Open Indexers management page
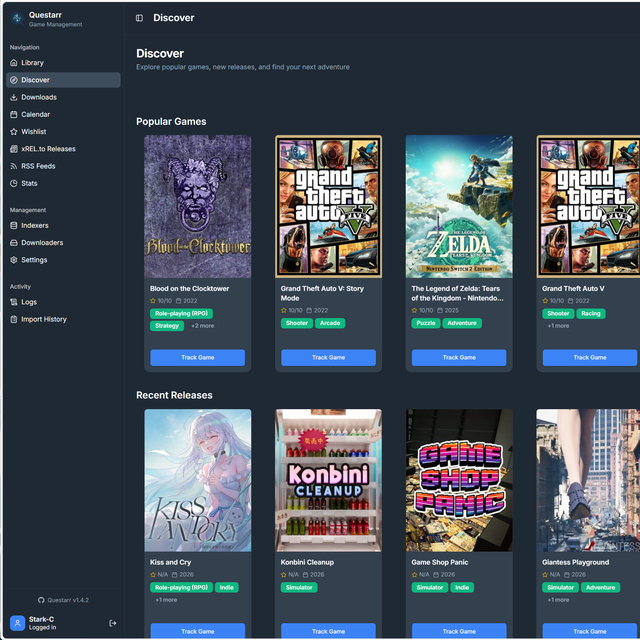This screenshot has width=640, height=640. (x=63, y=225)
